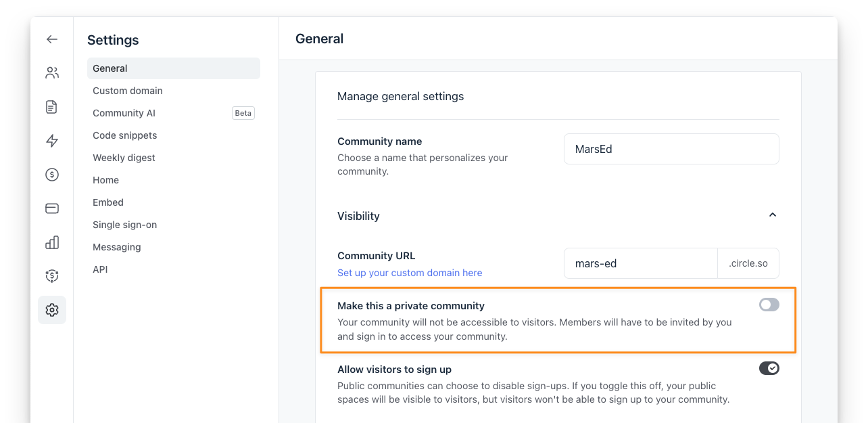
Task: Disable visitor sign ups
Action: point(769,368)
